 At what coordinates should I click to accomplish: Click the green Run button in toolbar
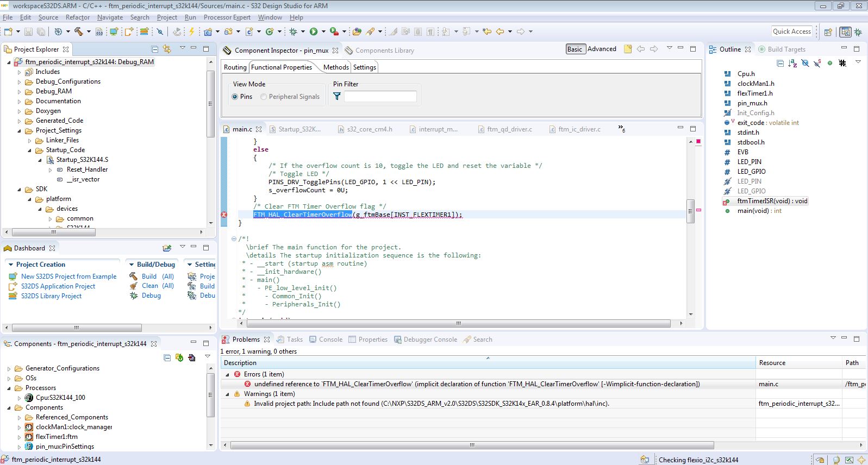point(314,32)
